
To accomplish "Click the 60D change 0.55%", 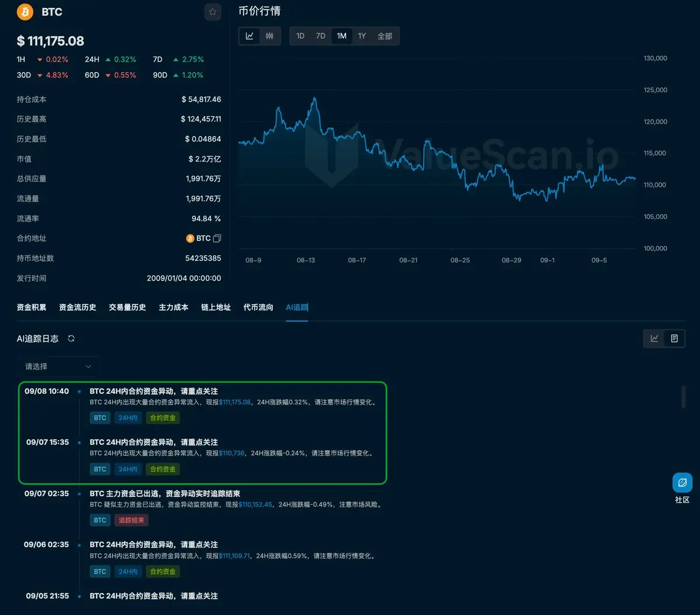I will 125,75.
